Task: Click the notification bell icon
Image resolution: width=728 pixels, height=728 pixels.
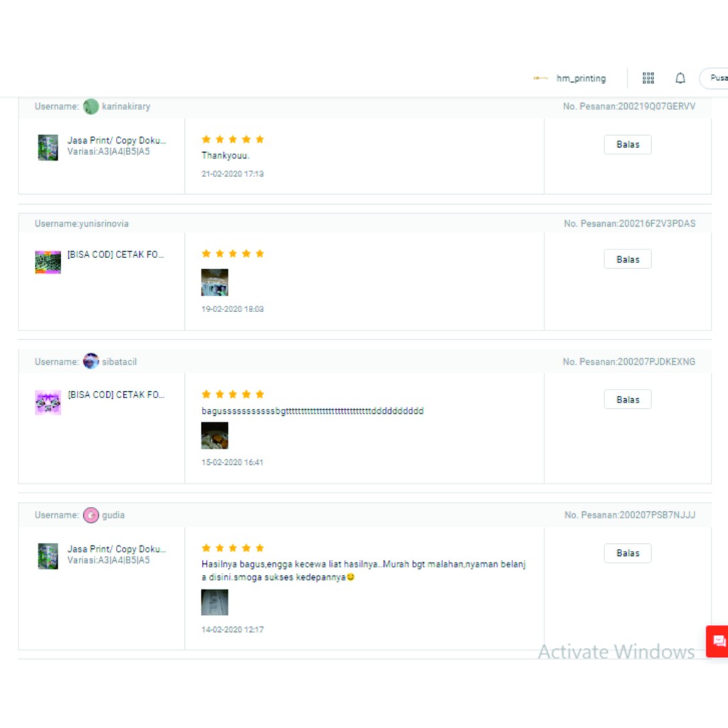Action: [x=680, y=78]
